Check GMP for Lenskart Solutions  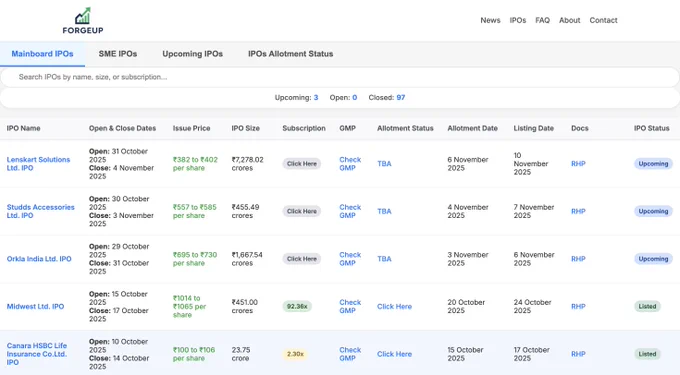[x=350, y=164]
